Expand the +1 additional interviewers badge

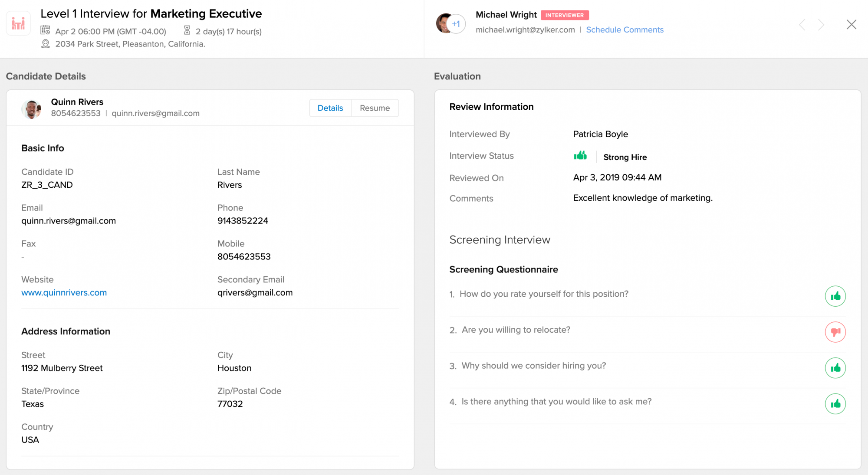[456, 24]
